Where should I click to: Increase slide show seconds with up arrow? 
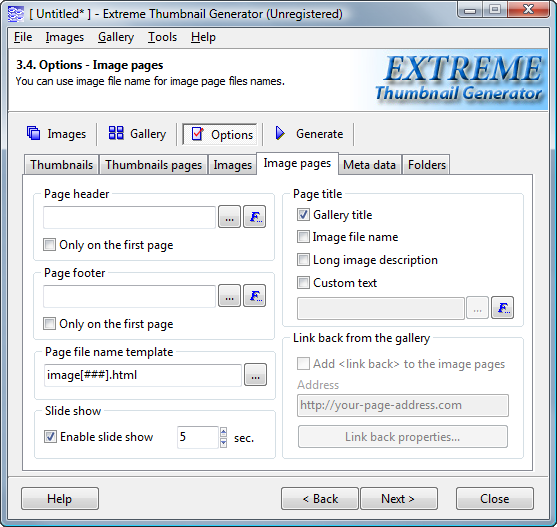223,432
